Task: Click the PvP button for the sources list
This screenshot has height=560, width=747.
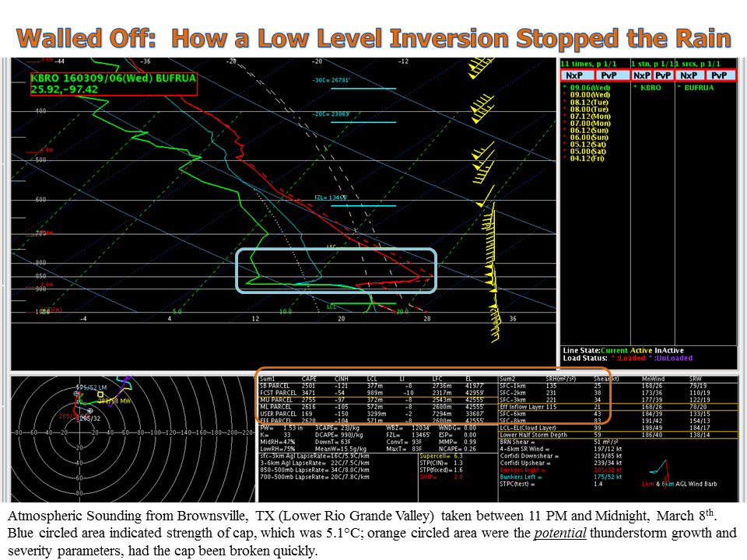Action: [x=721, y=75]
